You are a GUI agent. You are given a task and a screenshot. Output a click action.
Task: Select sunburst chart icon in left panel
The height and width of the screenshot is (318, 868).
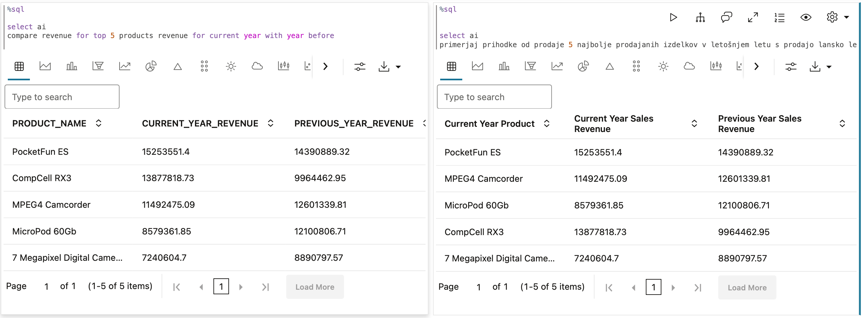pyautogui.click(x=231, y=66)
